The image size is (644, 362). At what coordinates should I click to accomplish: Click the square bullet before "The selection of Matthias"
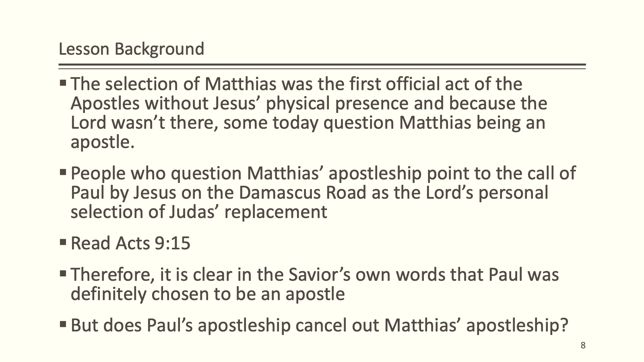tap(63, 83)
